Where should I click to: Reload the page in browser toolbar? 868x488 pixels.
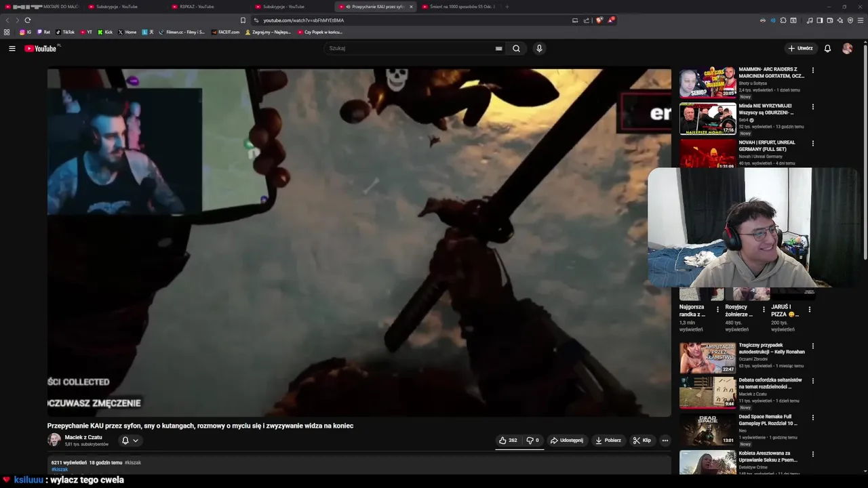click(28, 20)
